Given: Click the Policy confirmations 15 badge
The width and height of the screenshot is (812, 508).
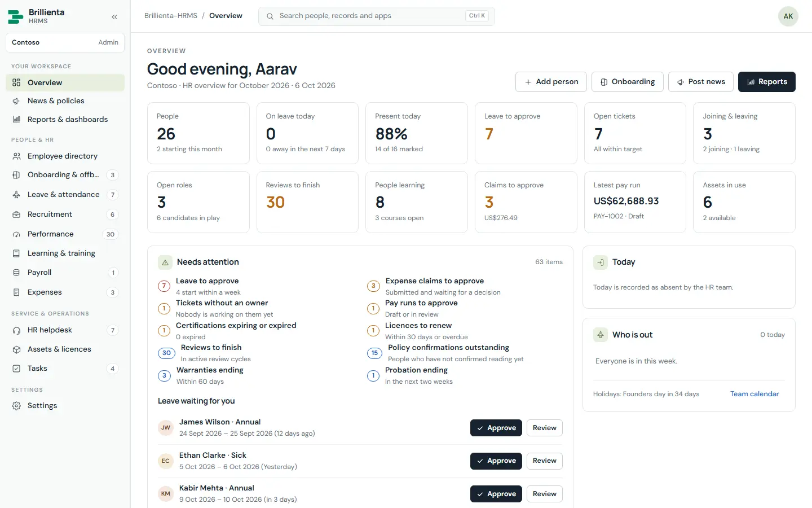Looking at the screenshot, I should point(374,353).
